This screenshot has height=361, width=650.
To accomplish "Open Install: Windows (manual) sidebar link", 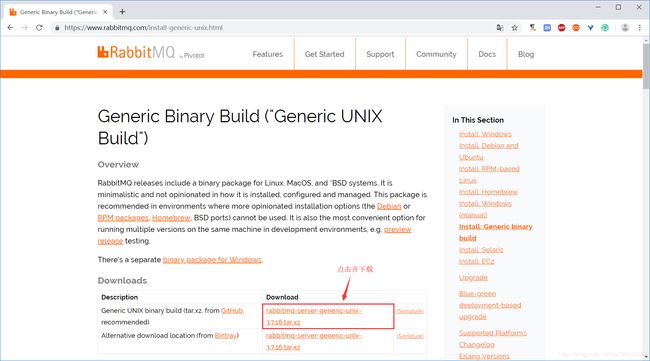I will click(x=485, y=209).
